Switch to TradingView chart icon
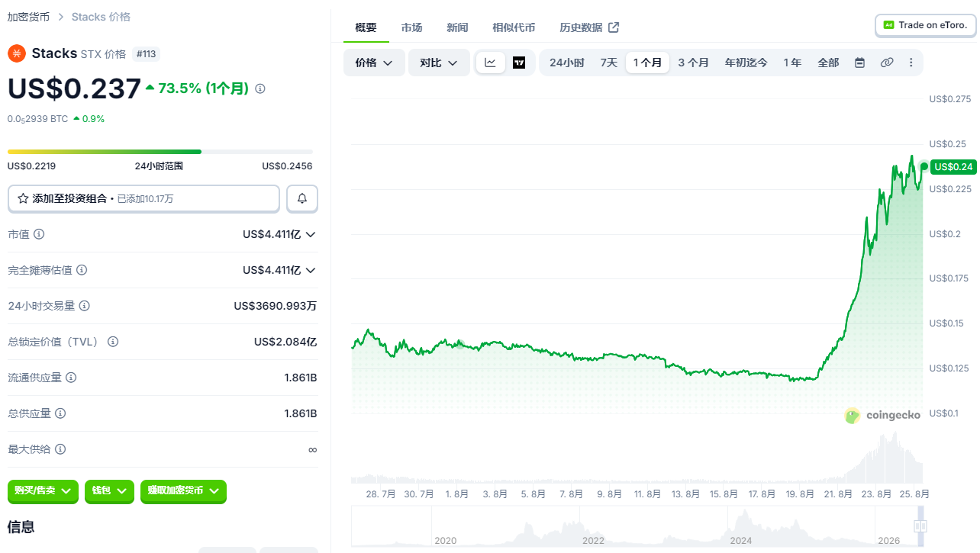 [519, 63]
